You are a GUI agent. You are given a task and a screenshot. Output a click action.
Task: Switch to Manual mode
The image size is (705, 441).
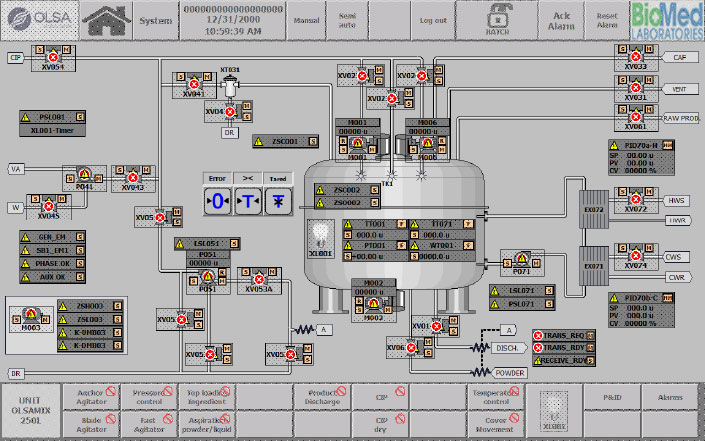point(305,20)
